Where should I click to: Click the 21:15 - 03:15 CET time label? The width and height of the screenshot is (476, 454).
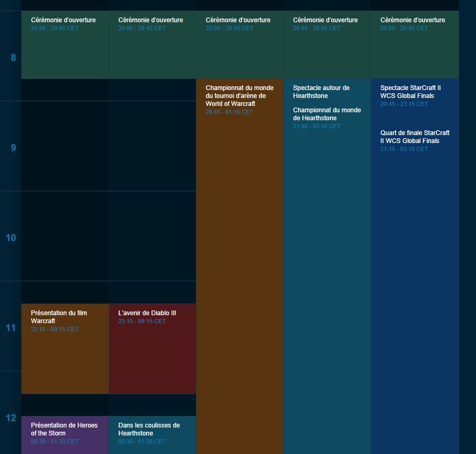404,149
